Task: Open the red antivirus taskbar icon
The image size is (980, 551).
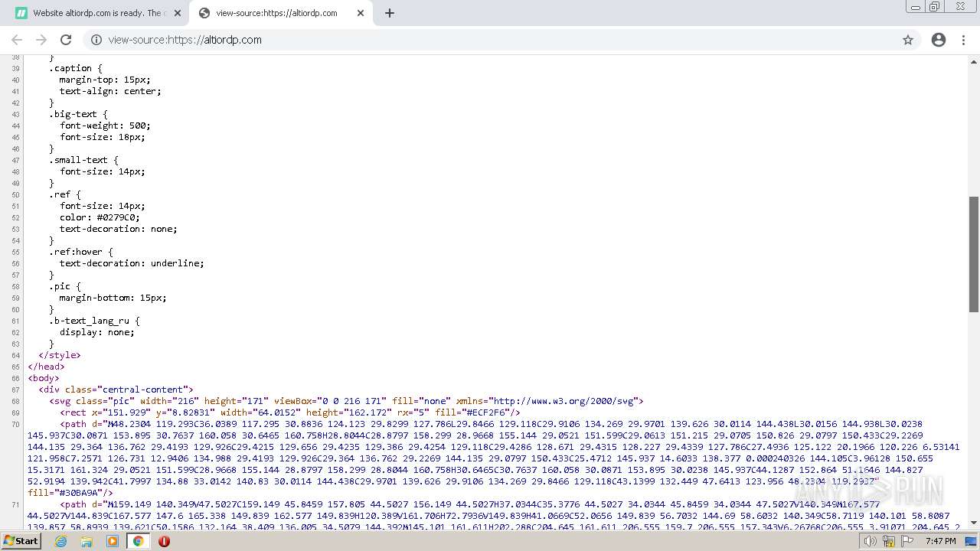Action: (164, 541)
